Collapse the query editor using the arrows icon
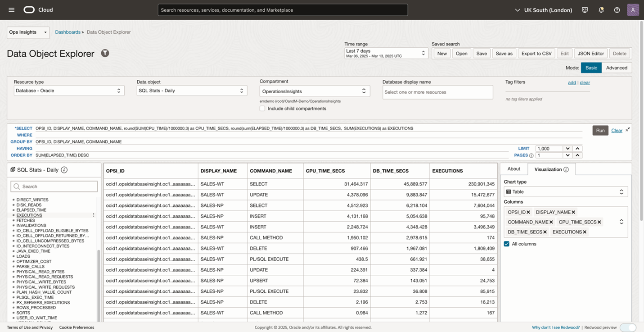The image size is (644, 332). click(628, 129)
